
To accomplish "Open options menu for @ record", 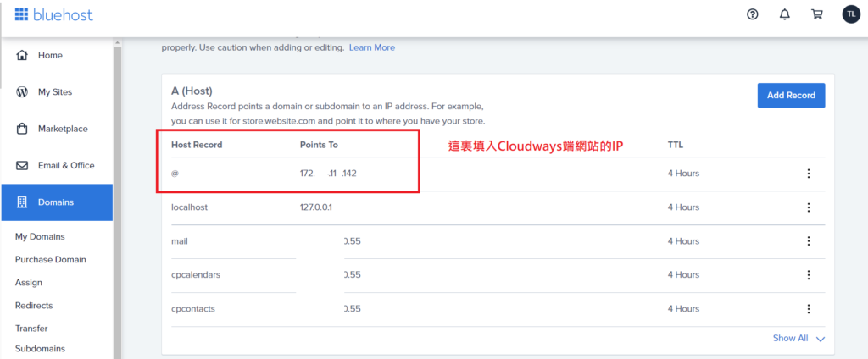I will (808, 174).
